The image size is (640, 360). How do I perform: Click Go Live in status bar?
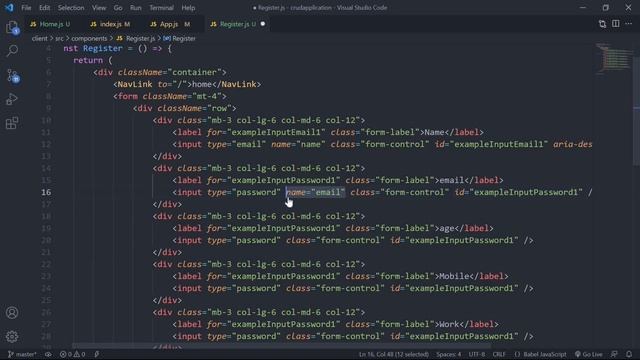point(589,354)
